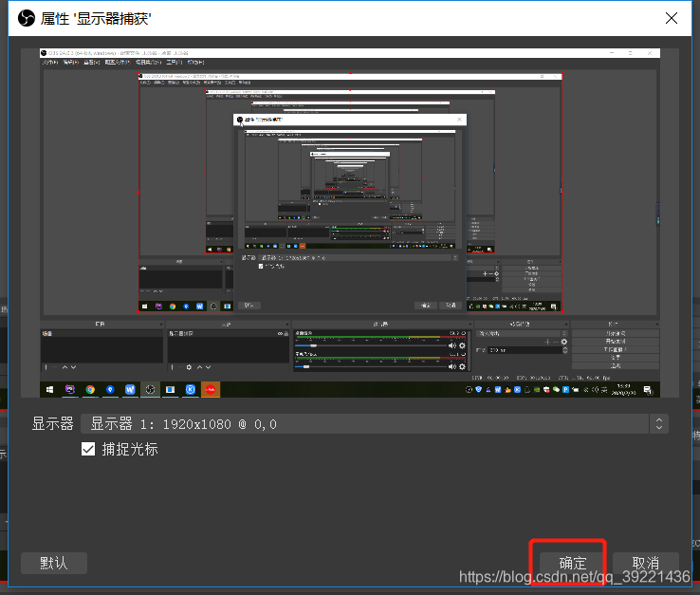Click the display capture preview image

tap(350, 223)
